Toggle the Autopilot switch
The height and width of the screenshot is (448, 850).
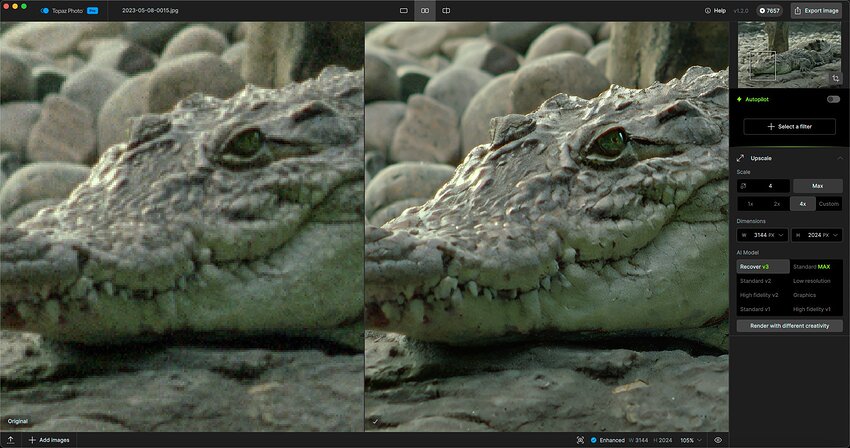point(833,99)
